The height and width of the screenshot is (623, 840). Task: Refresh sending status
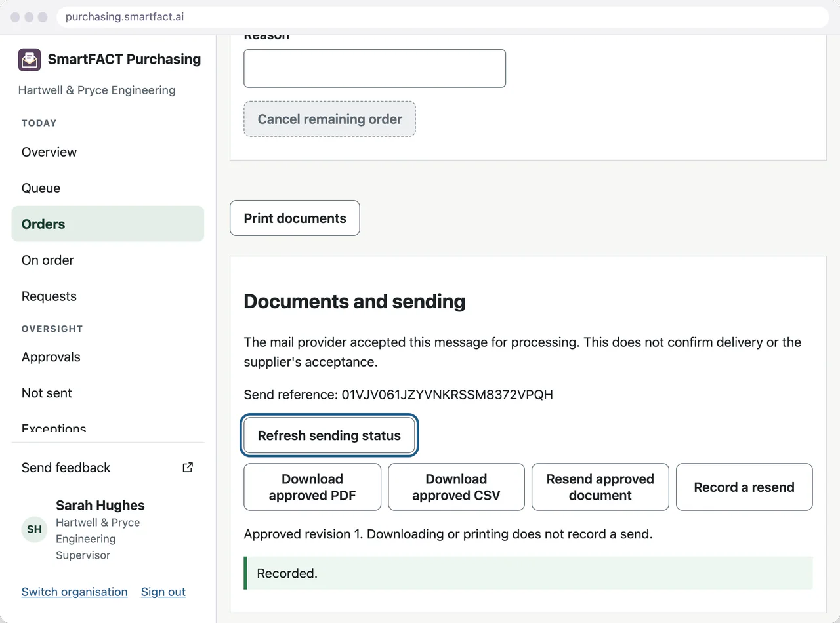(x=329, y=435)
